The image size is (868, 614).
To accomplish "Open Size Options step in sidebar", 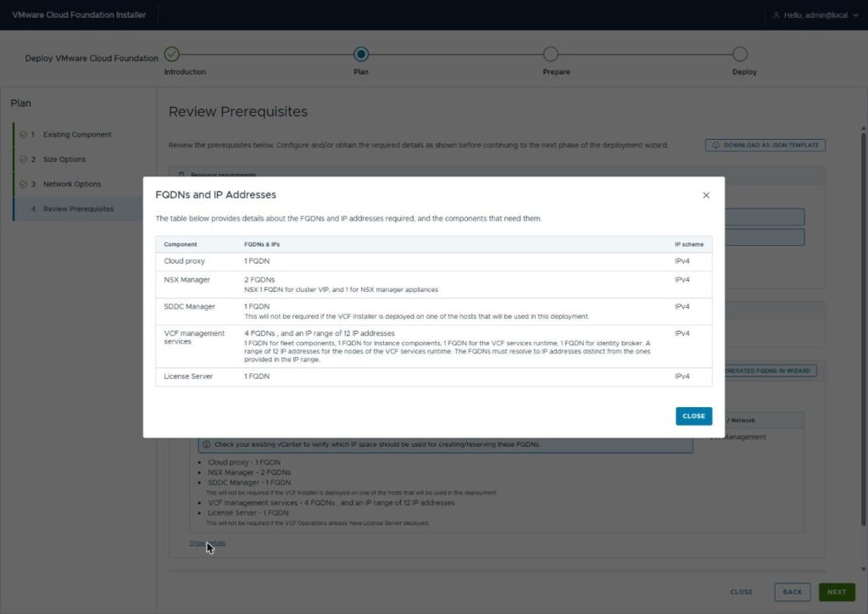I will tap(64, 159).
